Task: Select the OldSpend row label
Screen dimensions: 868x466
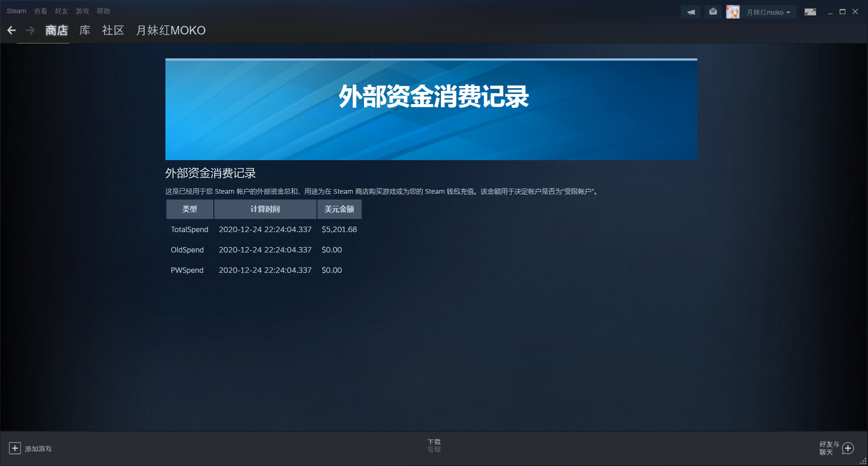Action: point(187,250)
